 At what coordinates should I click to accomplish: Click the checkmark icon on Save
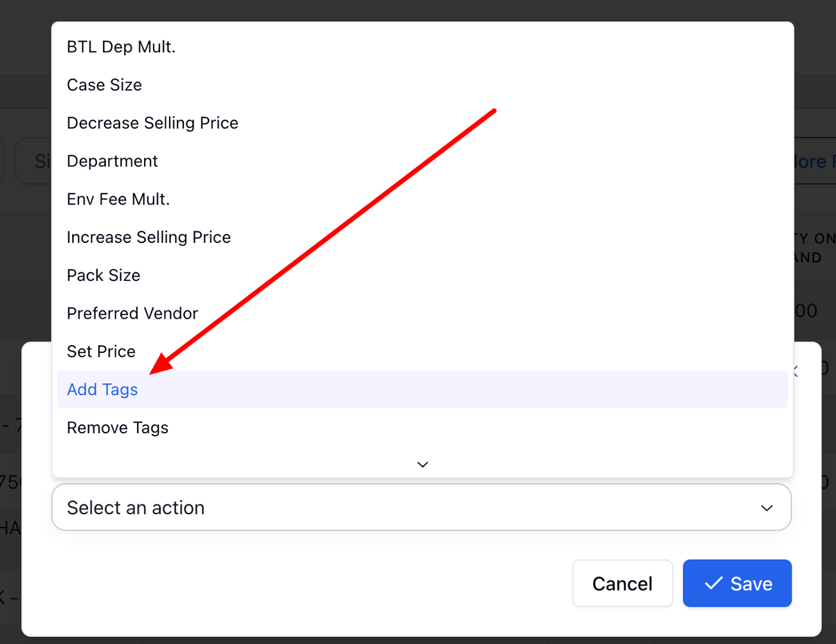[713, 584]
